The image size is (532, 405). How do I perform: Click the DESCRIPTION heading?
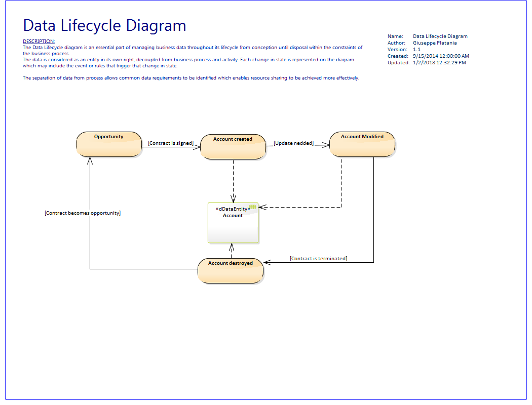39,42
